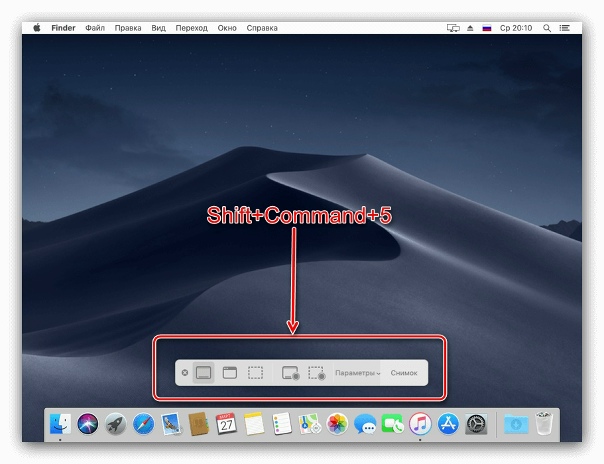The image size is (604, 464).
Task: Open Spotlight search magnifier icon
Action: (x=547, y=28)
